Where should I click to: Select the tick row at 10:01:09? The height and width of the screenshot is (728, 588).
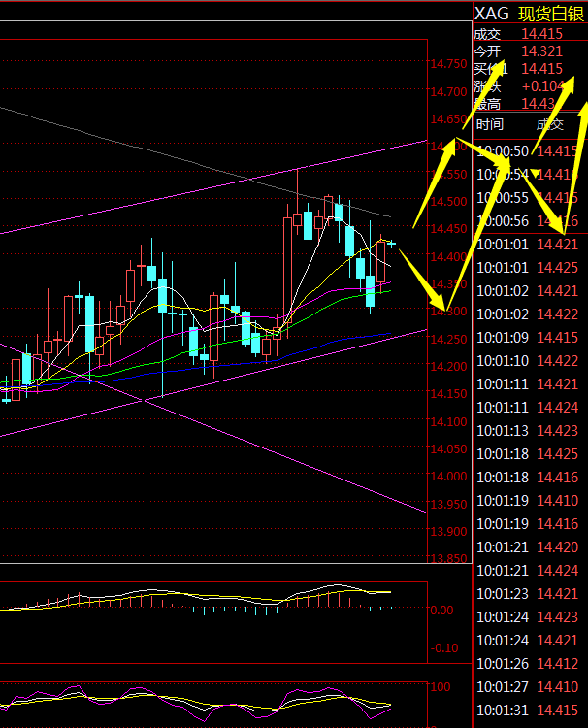(527, 338)
